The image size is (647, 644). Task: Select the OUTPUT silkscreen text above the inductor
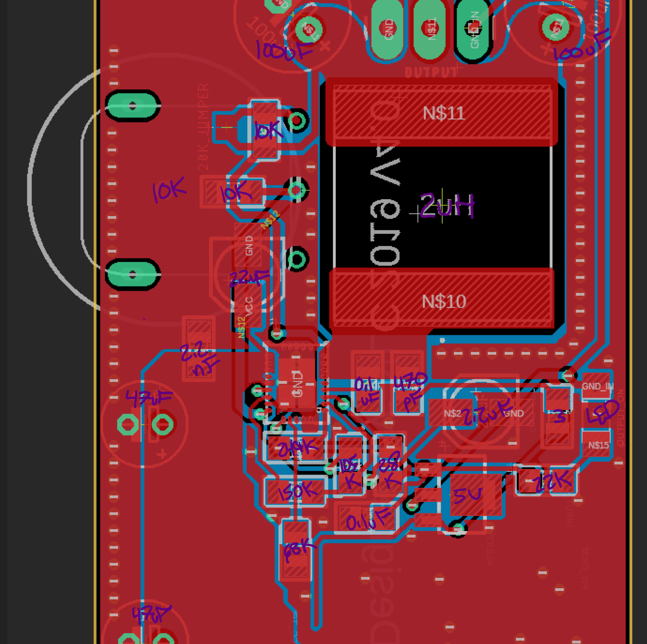pos(431,73)
